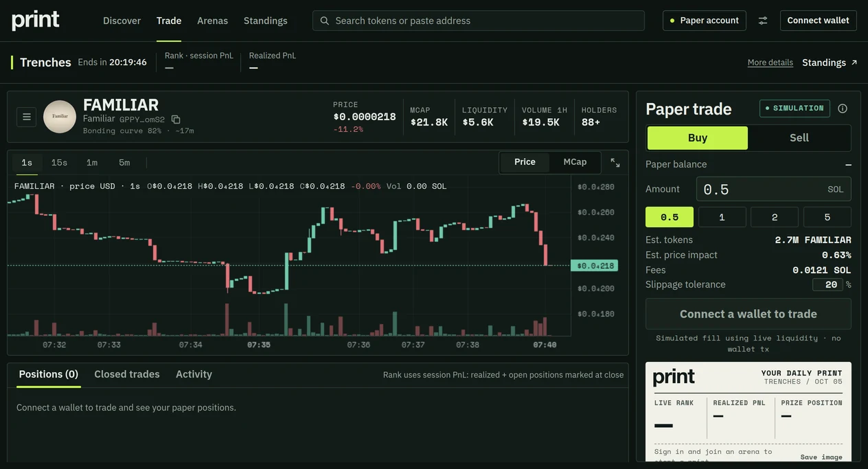The height and width of the screenshot is (469, 868).
Task: Select the 5m chart interval
Action: tap(124, 163)
